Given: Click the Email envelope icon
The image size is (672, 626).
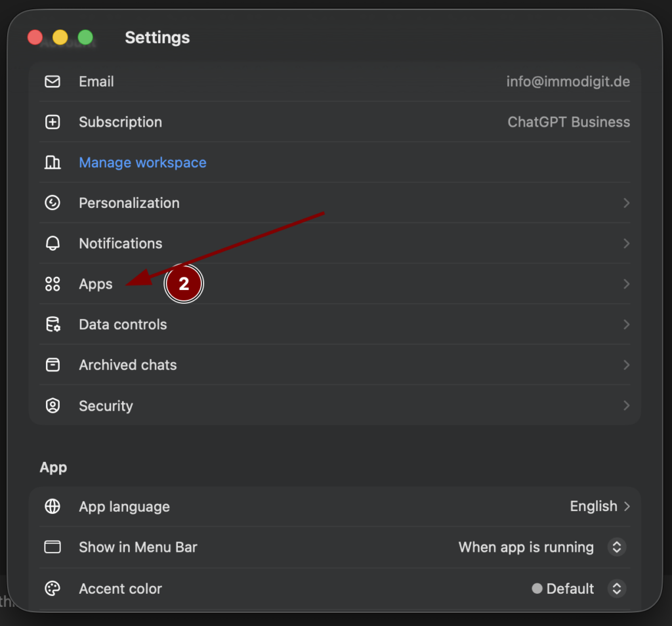Looking at the screenshot, I should coord(52,82).
